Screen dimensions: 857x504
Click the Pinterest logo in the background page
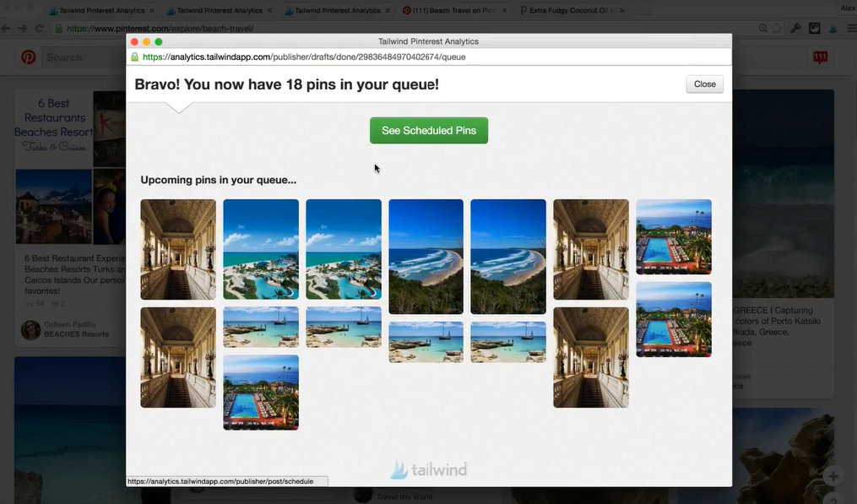point(29,57)
